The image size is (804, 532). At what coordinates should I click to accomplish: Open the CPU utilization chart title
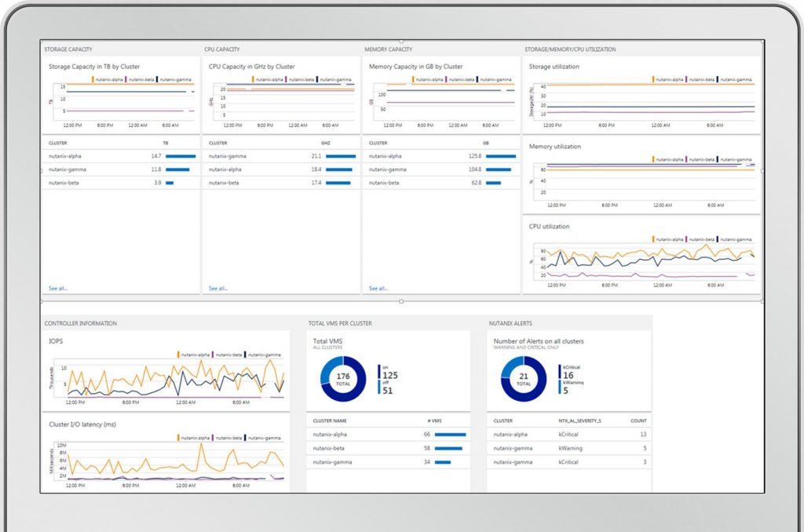[x=549, y=227]
